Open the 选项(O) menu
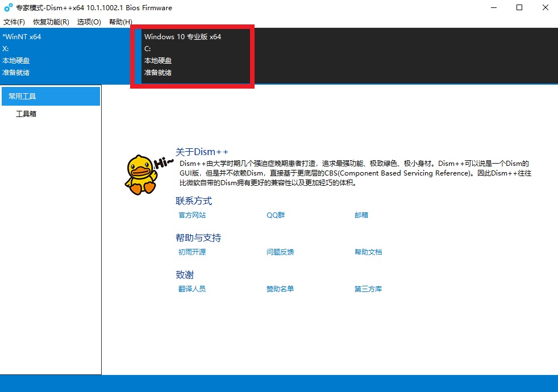This screenshot has width=558, height=392. (x=89, y=22)
